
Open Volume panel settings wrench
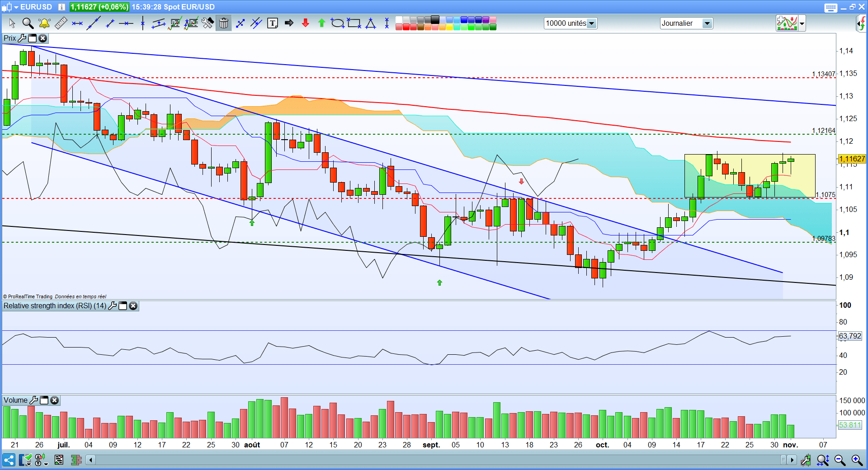(x=34, y=400)
